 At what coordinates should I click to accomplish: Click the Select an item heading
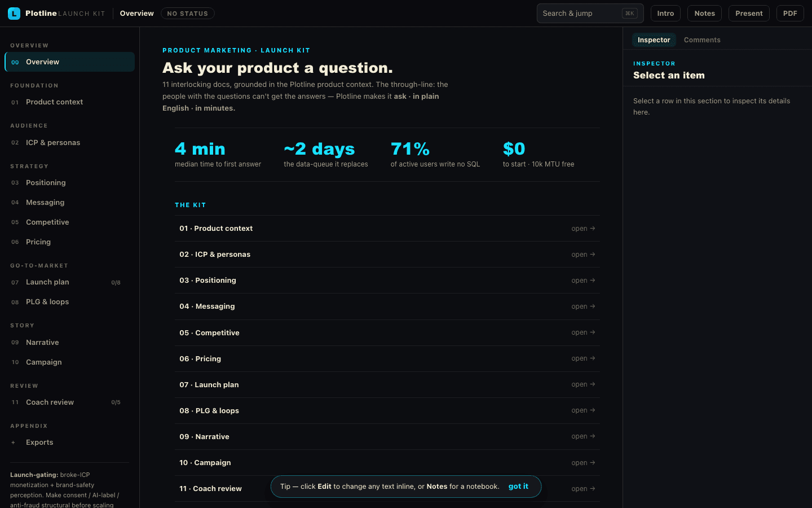669,76
